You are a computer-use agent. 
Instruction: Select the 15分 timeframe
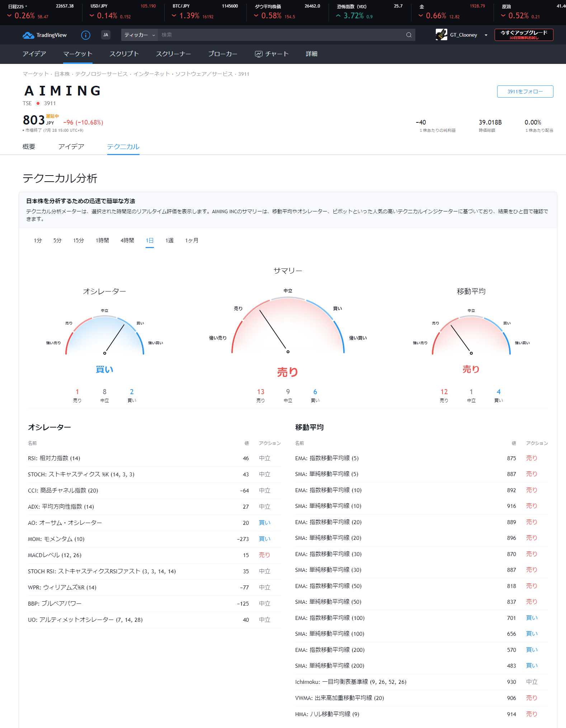(79, 241)
